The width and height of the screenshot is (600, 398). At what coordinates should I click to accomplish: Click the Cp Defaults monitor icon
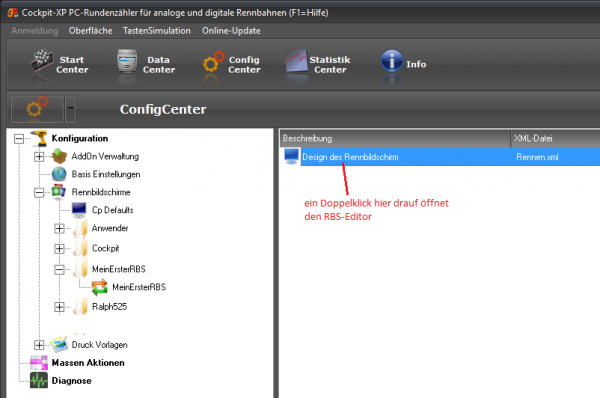[x=79, y=210]
